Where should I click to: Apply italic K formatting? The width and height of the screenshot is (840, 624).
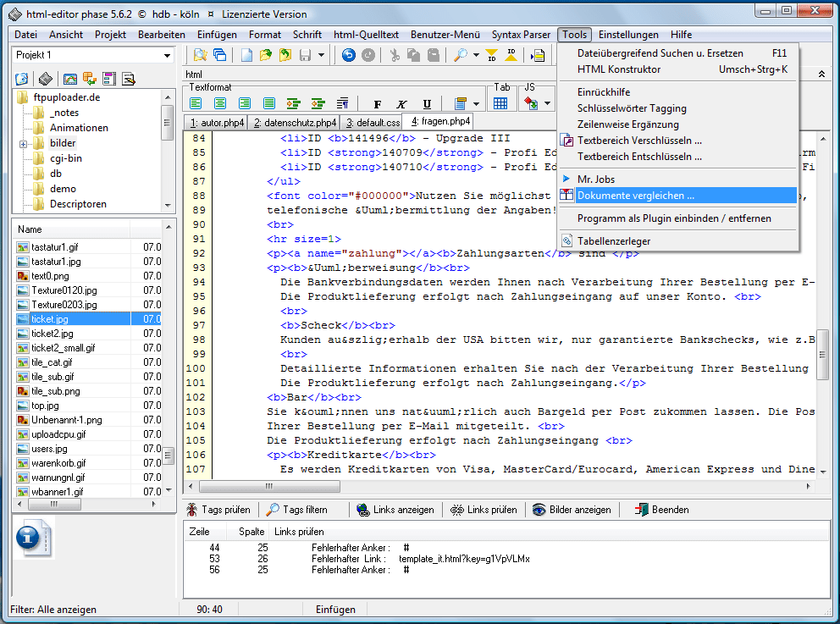click(401, 104)
